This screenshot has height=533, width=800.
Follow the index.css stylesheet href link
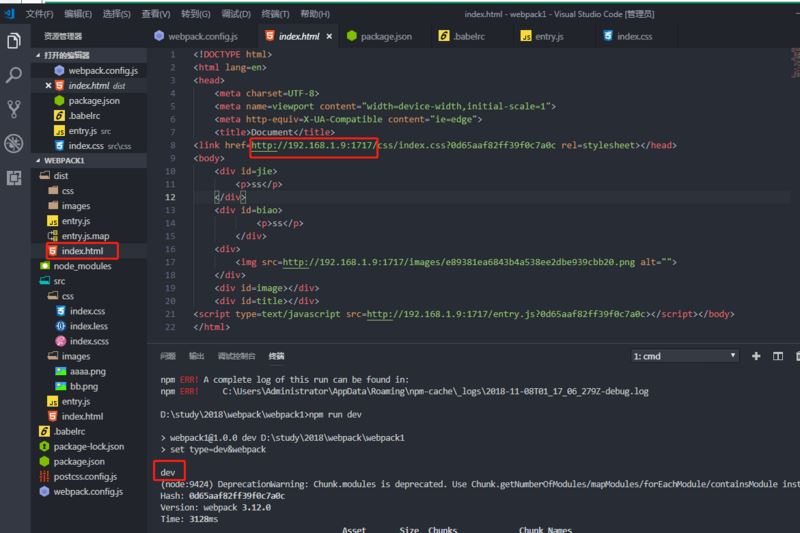(404, 145)
